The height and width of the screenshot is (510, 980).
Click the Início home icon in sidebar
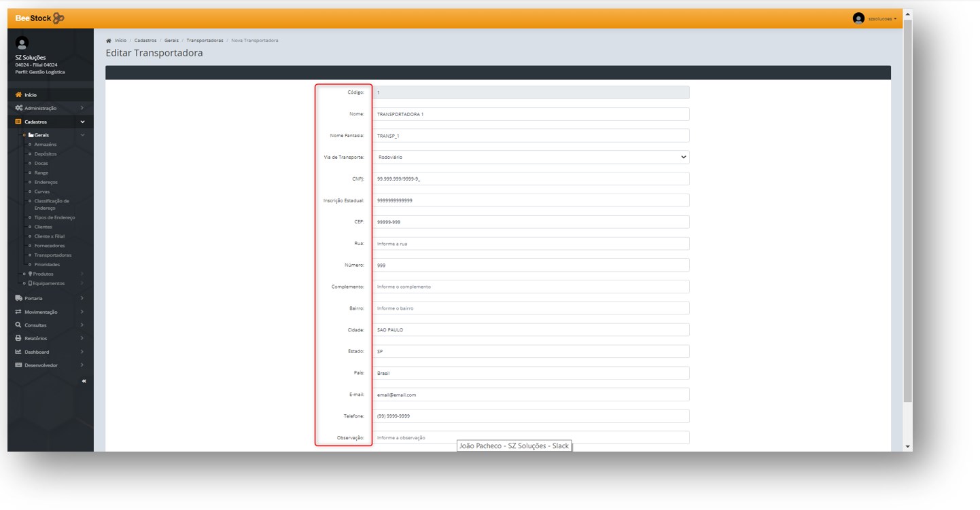(x=18, y=95)
